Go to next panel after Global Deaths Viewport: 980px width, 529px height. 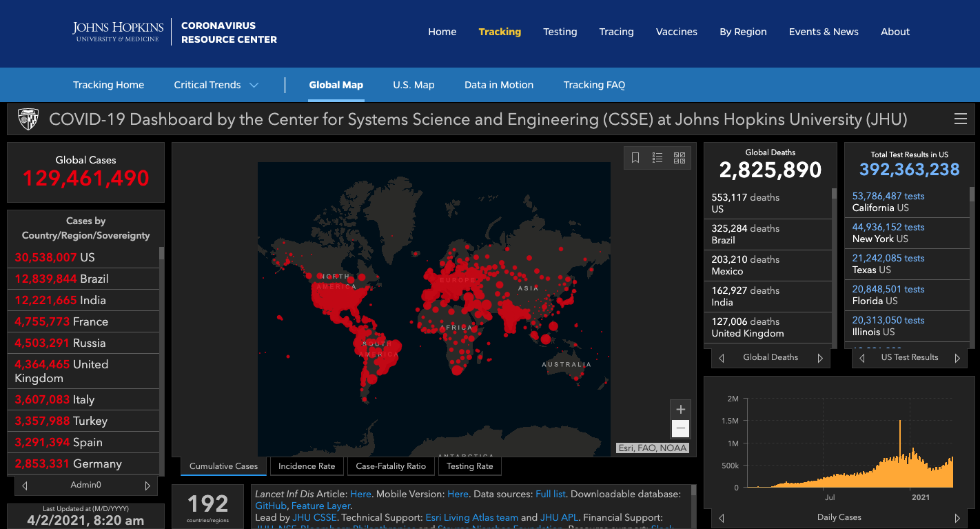[820, 358]
